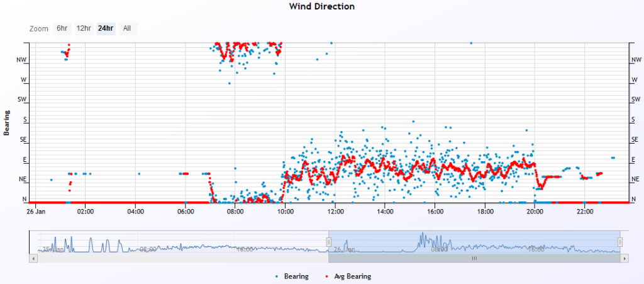
Task: Click the right NE axis label
Action: pyautogui.click(x=635, y=179)
